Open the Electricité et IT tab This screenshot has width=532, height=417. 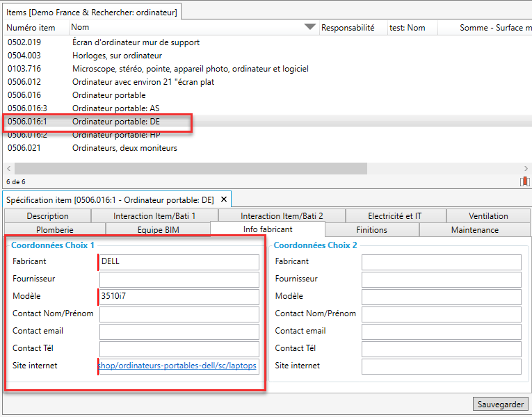coord(396,216)
